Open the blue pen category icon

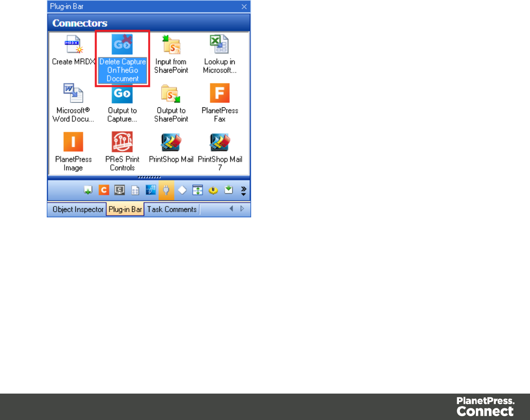click(151, 191)
